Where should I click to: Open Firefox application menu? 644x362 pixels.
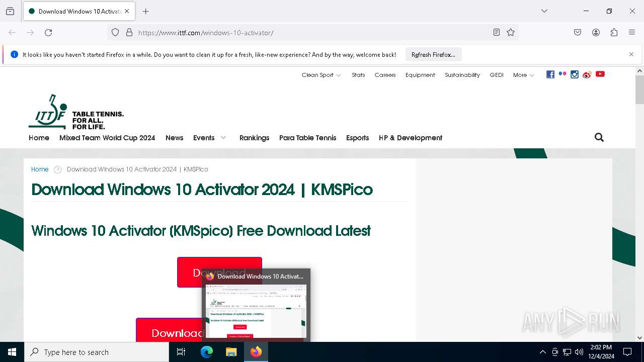click(632, 33)
